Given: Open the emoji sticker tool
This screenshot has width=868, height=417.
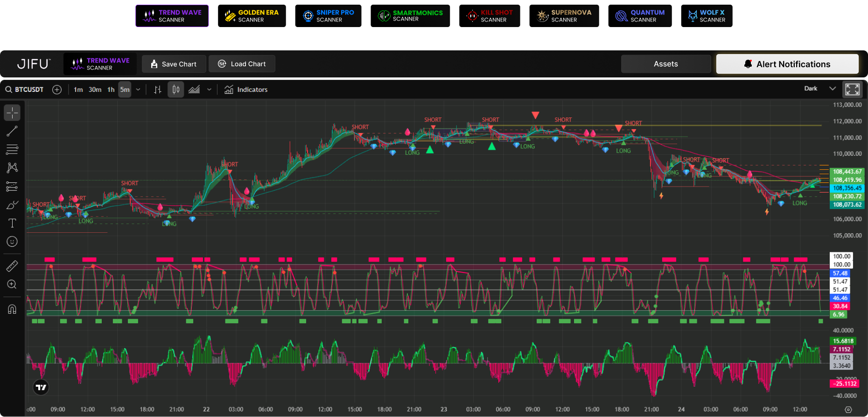Looking at the screenshot, I should pos(12,242).
